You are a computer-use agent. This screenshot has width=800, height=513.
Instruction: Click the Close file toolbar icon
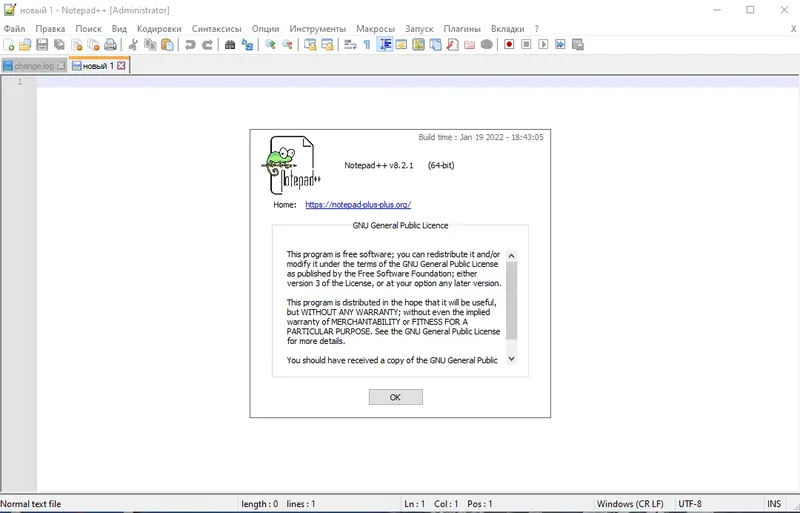[x=77, y=45]
